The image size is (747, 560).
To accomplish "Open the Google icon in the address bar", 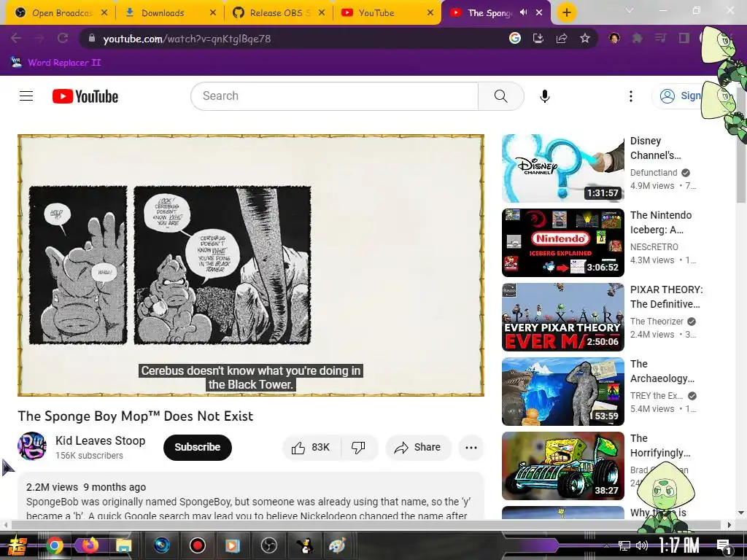I will [514, 38].
